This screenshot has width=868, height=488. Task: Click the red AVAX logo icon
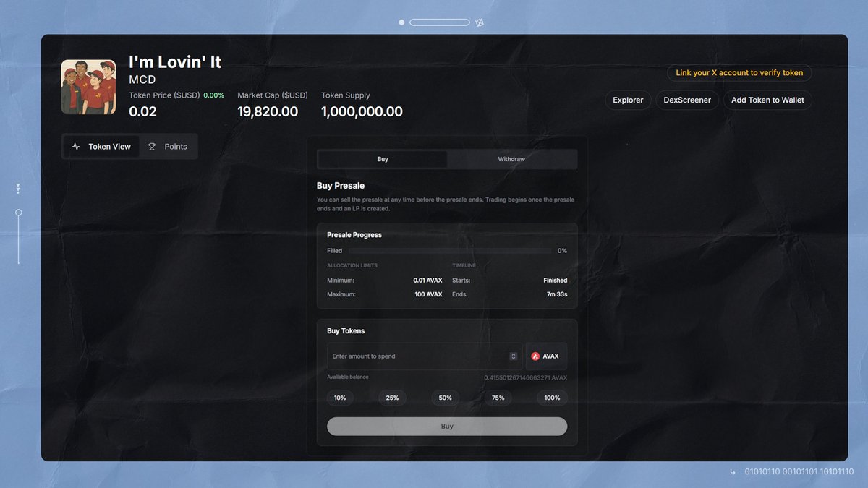click(x=535, y=356)
